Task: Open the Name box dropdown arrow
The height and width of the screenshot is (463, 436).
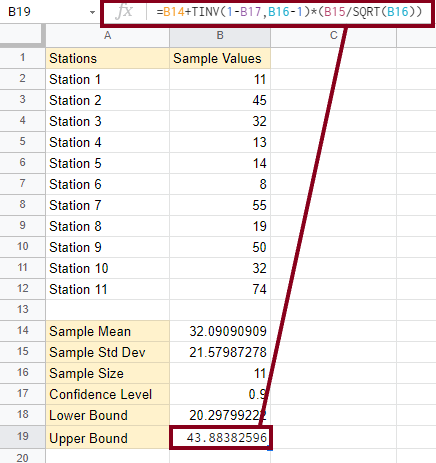Action: click(92, 13)
